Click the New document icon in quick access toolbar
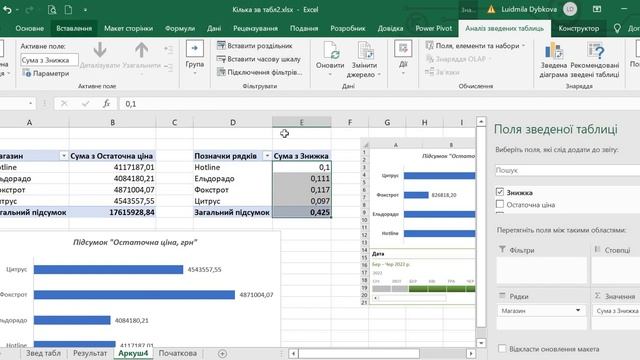This screenshot has width=640, height=360. (68, 9)
